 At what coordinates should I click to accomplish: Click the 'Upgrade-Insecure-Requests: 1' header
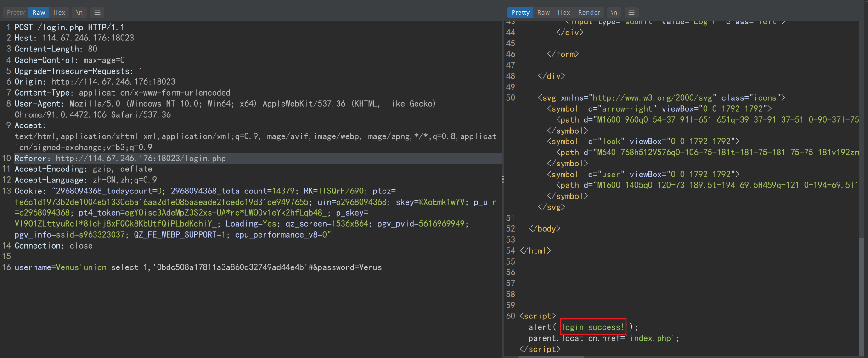(x=79, y=71)
